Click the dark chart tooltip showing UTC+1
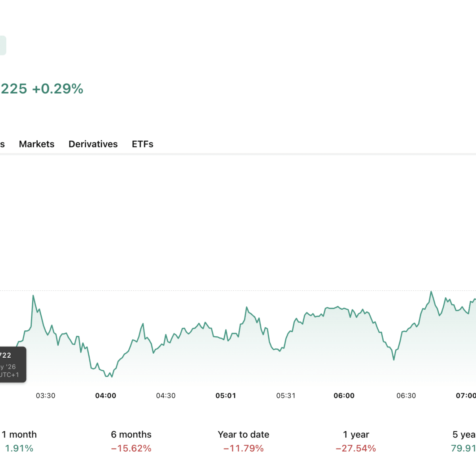Image resolution: width=476 pixels, height=458 pixels. click(13, 365)
